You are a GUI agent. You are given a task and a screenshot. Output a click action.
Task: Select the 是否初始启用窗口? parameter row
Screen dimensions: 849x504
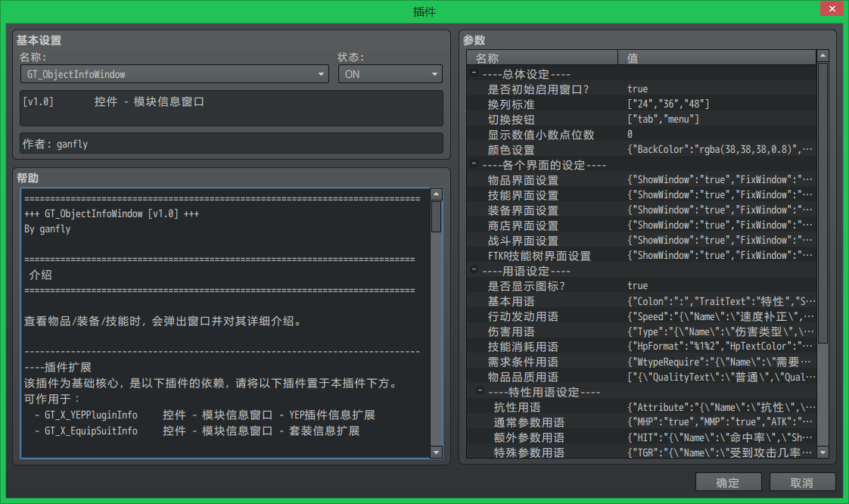642,89
